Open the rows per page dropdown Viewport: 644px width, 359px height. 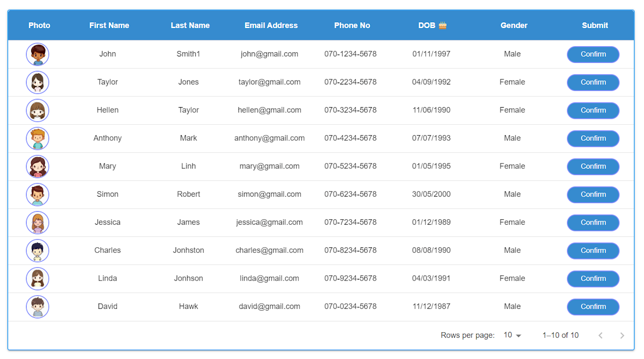click(x=513, y=335)
